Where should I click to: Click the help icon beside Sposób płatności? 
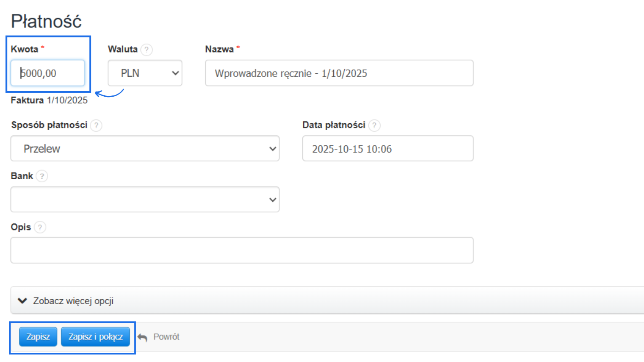pos(96,125)
